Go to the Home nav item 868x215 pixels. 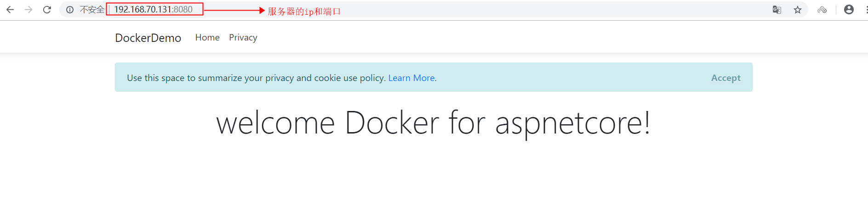(x=207, y=37)
